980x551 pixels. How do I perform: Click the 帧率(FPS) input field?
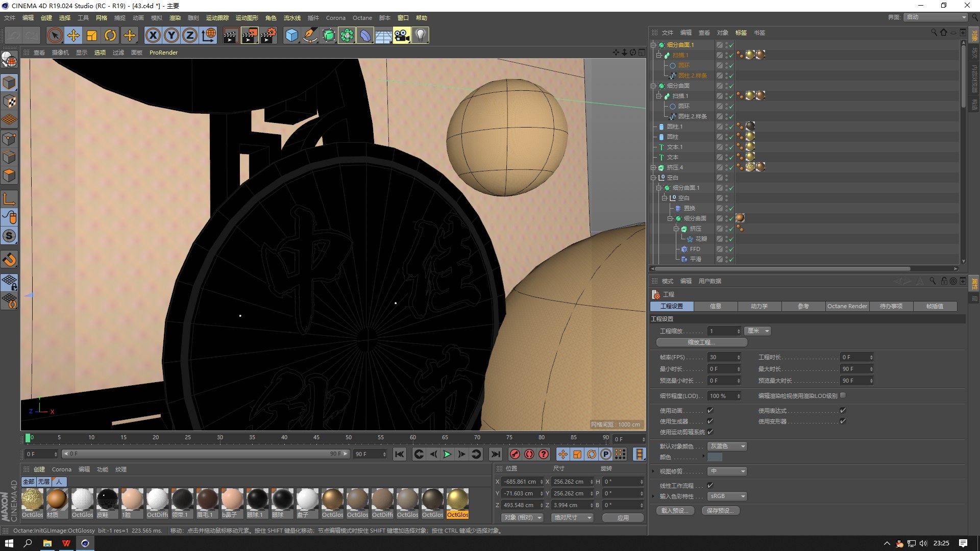pyautogui.click(x=724, y=357)
